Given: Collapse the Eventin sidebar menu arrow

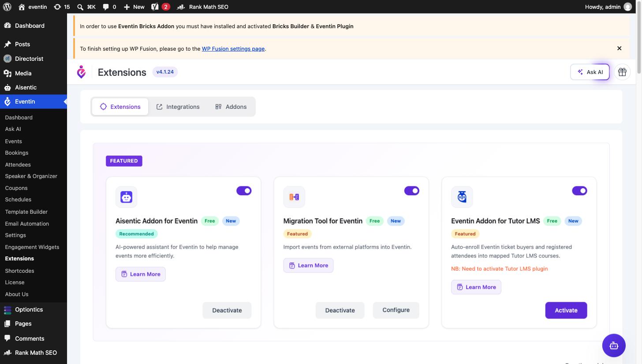Looking at the screenshot, I should click(x=65, y=102).
